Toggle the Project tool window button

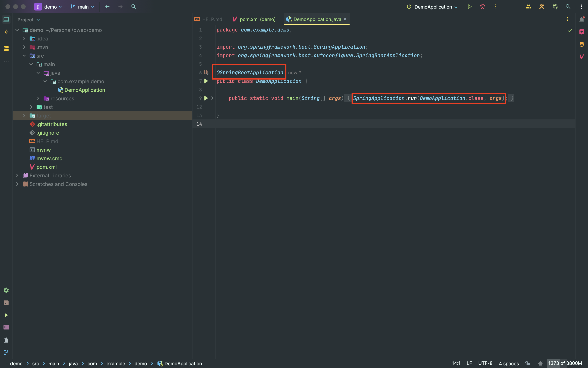pos(6,19)
